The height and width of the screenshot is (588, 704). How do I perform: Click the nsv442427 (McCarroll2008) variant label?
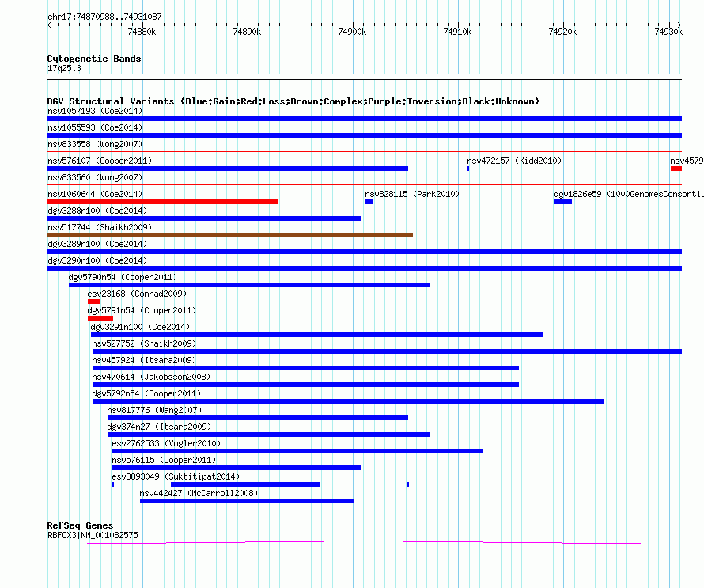pyautogui.click(x=199, y=493)
